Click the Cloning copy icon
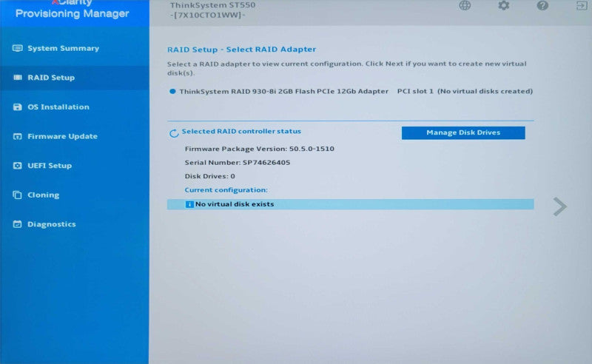 pos(17,195)
